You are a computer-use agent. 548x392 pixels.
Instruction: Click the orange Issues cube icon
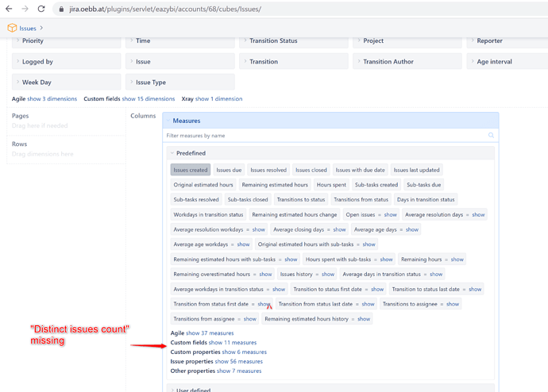click(x=12, y=28)
